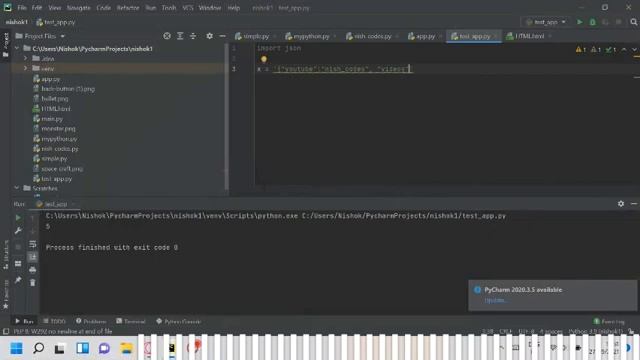Click the warnings indicator in the editor corner
The image size is (640, 360).
(x=581, y=49)
